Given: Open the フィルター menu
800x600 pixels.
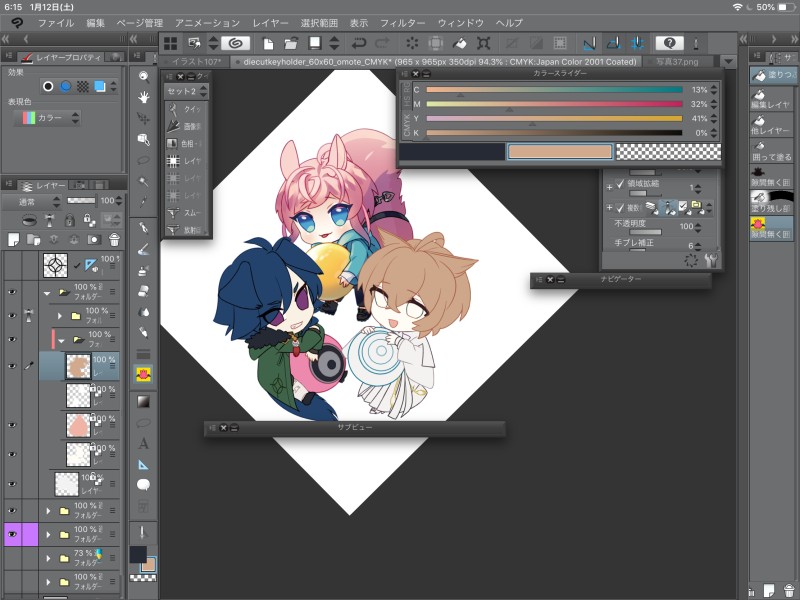Looking at the screenshot, I should coord(403,23).
